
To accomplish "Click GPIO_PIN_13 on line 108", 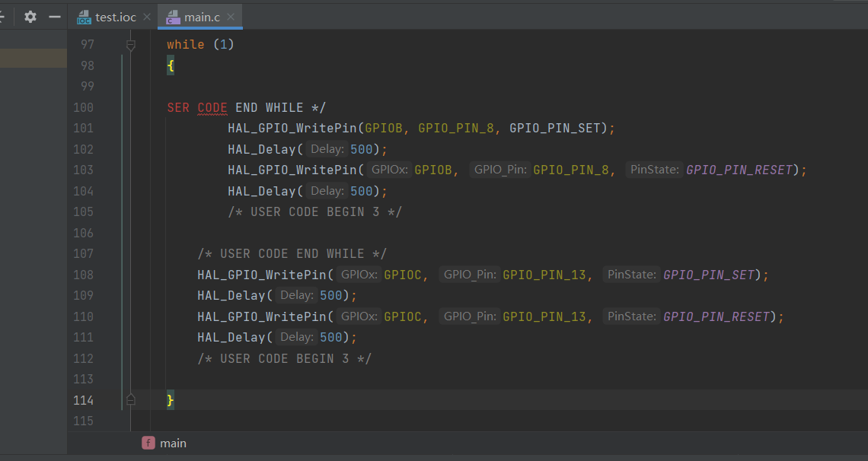I will [x=544, y=275].
